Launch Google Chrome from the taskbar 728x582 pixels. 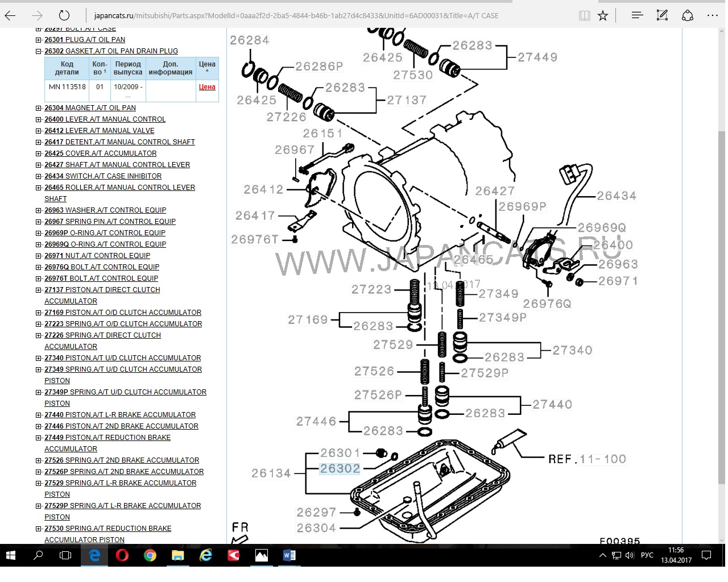(150, 555)
